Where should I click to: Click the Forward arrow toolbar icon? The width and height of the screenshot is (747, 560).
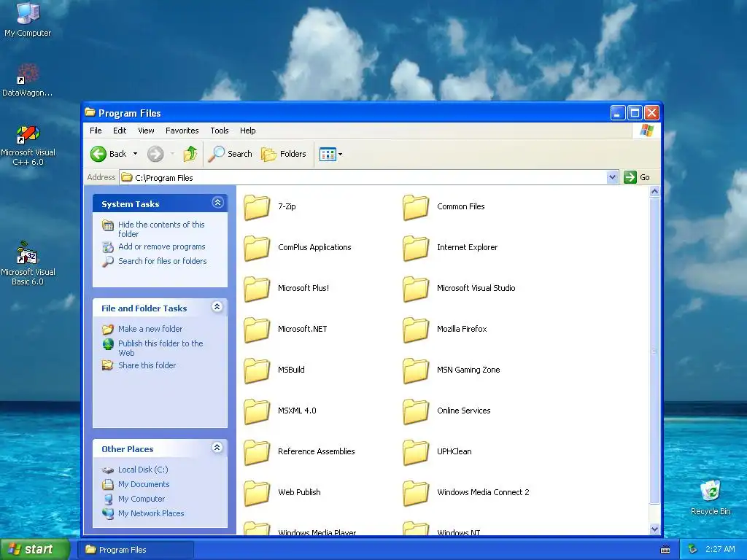tap(155, 154)
